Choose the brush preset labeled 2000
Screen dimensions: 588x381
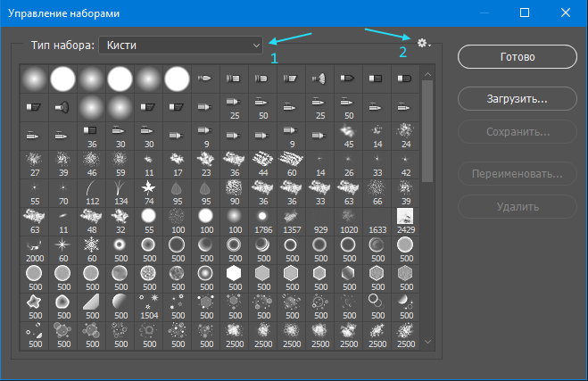[x=35, y=250]
